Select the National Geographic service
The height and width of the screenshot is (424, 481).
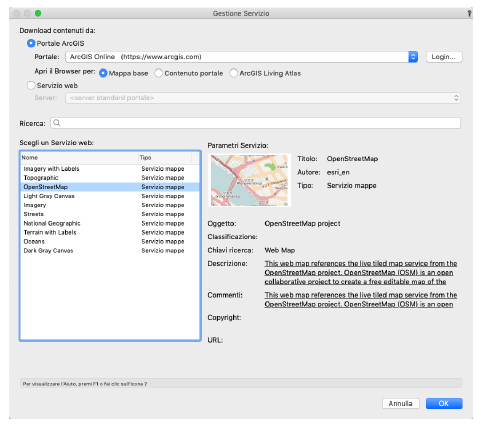coord(110,223)
